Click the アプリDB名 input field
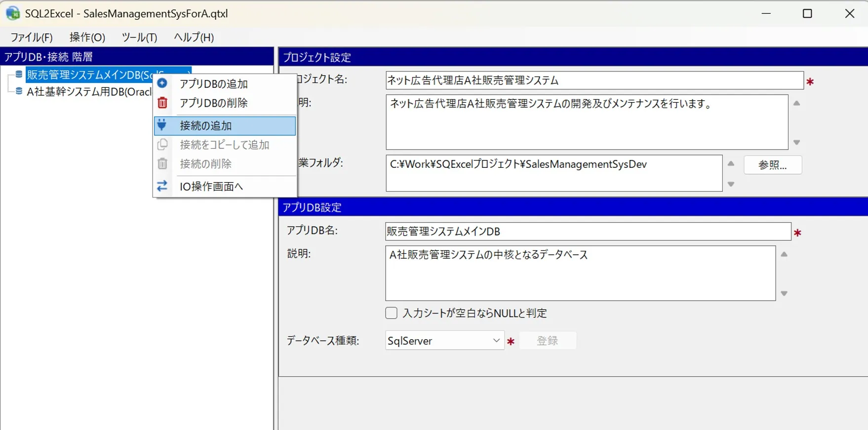The image size is (868, 430). click(x=588, y=232)
